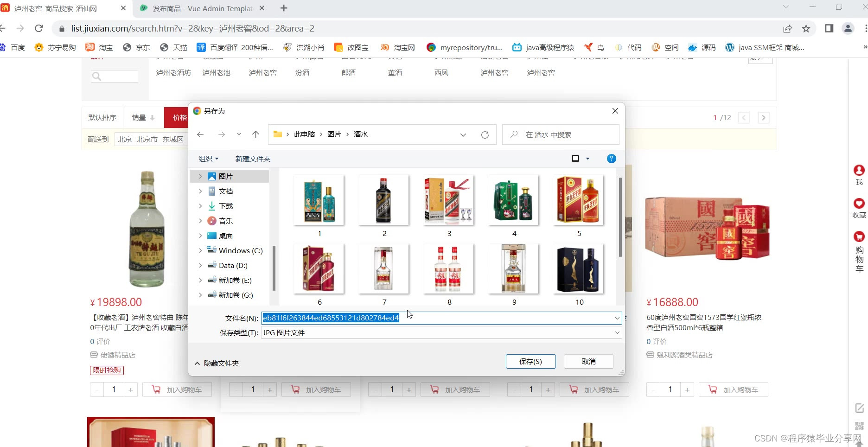Click the 收藏 favorites sidebar icon

coord(859,208)
